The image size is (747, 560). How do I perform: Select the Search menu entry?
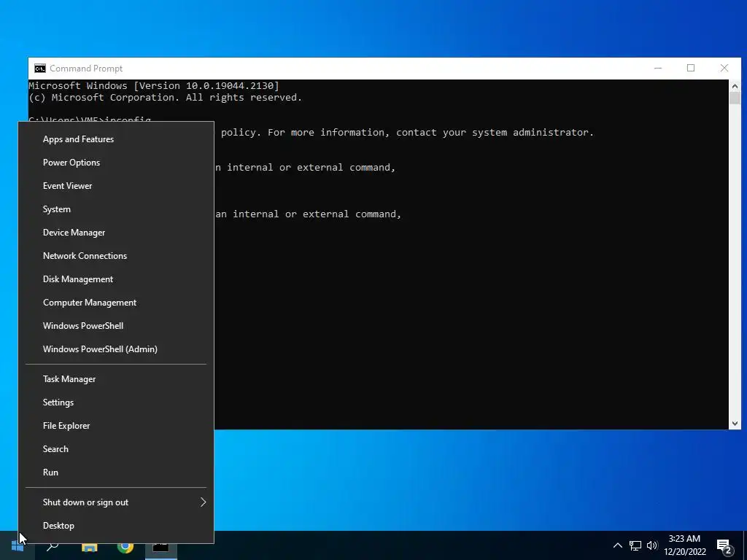pos(116,449)
